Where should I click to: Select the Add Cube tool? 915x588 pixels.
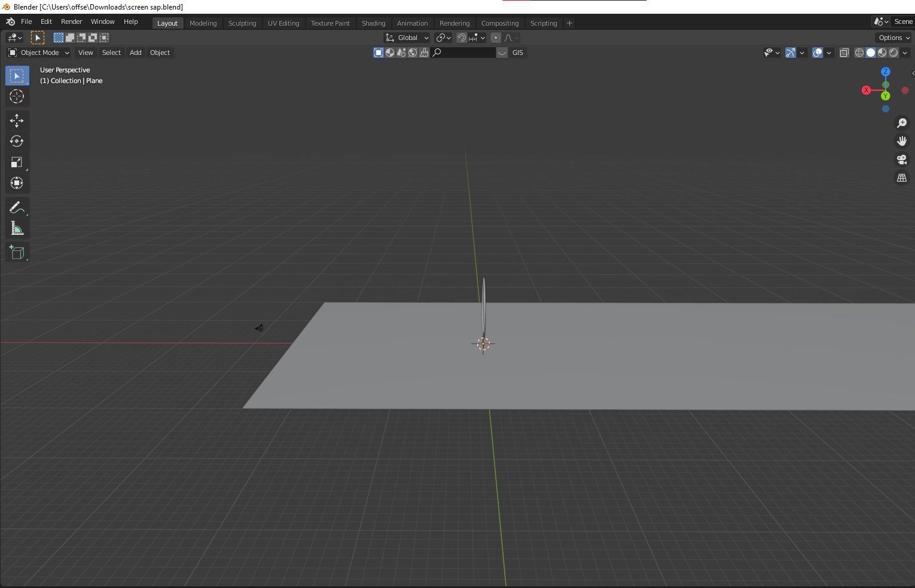point(17,252)
